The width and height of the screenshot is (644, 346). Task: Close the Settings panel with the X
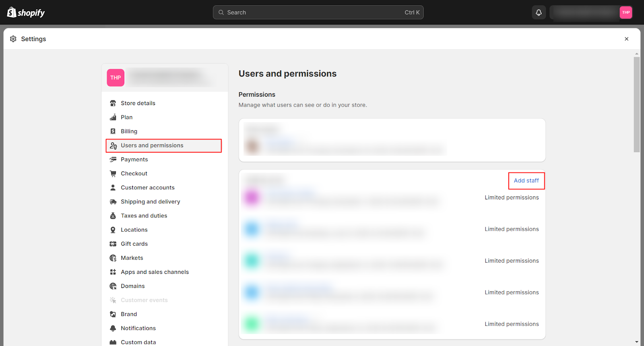(x=626, y=39)
